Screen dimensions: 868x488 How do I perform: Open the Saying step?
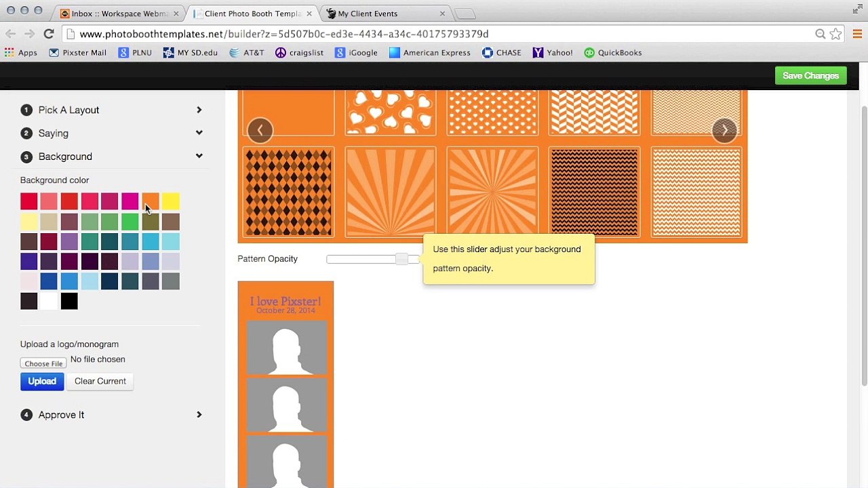click(54, 134)
